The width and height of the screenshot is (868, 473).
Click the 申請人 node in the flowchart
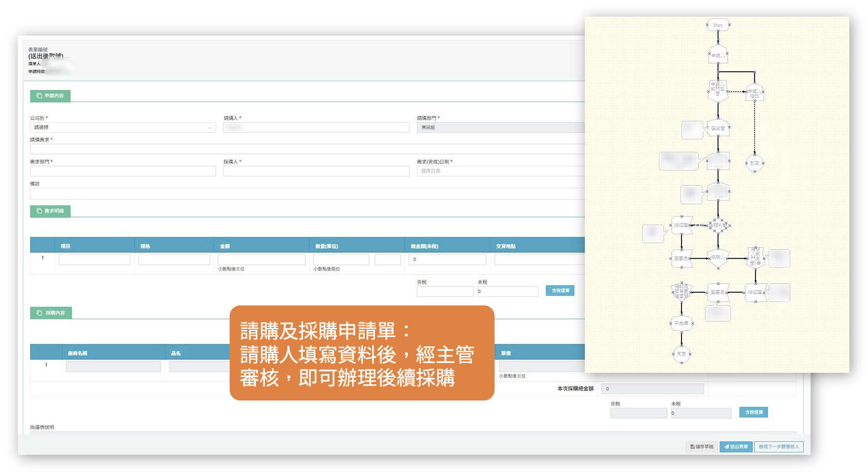718,55
